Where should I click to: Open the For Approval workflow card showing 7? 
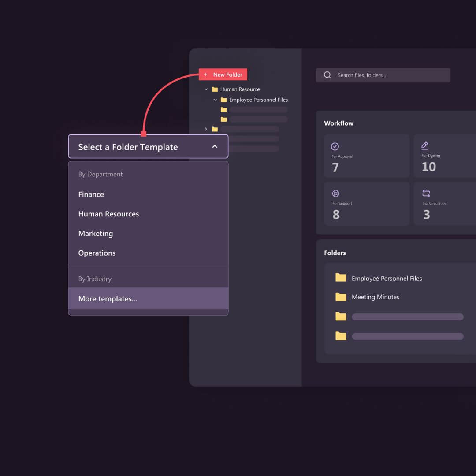[x=367, y=156]
